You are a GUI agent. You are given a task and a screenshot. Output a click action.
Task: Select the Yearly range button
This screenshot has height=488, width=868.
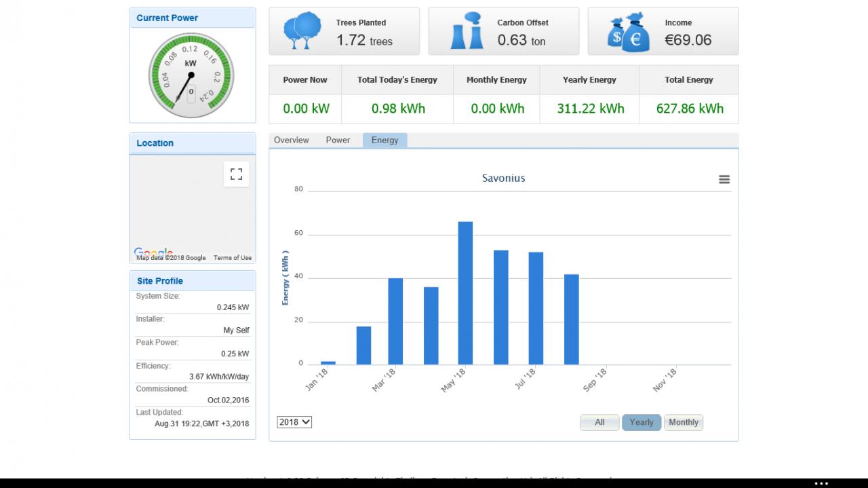pyautogui.click(x=642, y=422)
